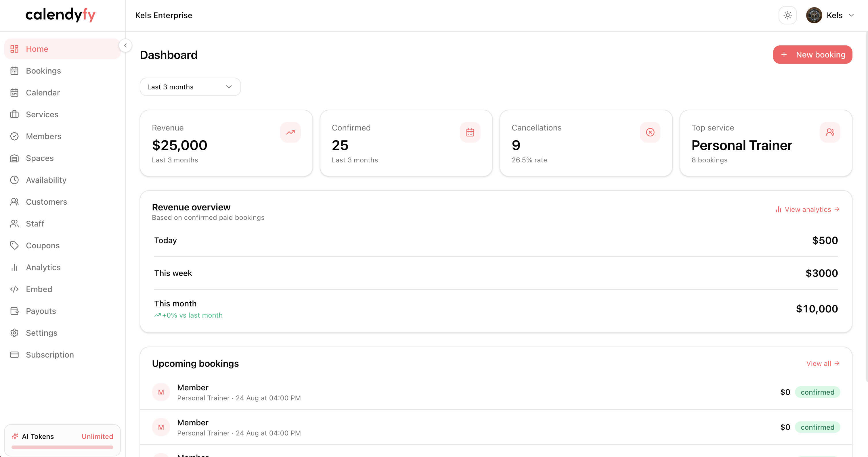
Task: Open the View analytics link
Action: coord(807,210)
